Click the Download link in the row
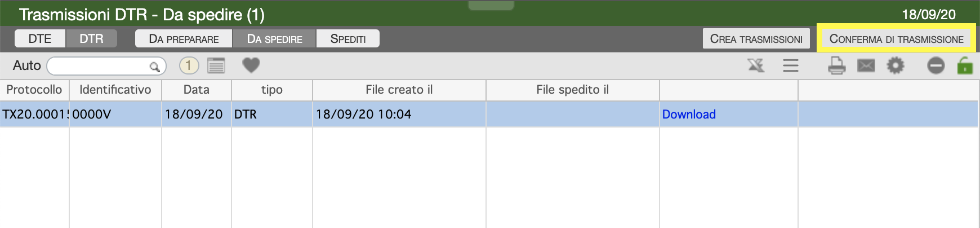 coord(689,114)
